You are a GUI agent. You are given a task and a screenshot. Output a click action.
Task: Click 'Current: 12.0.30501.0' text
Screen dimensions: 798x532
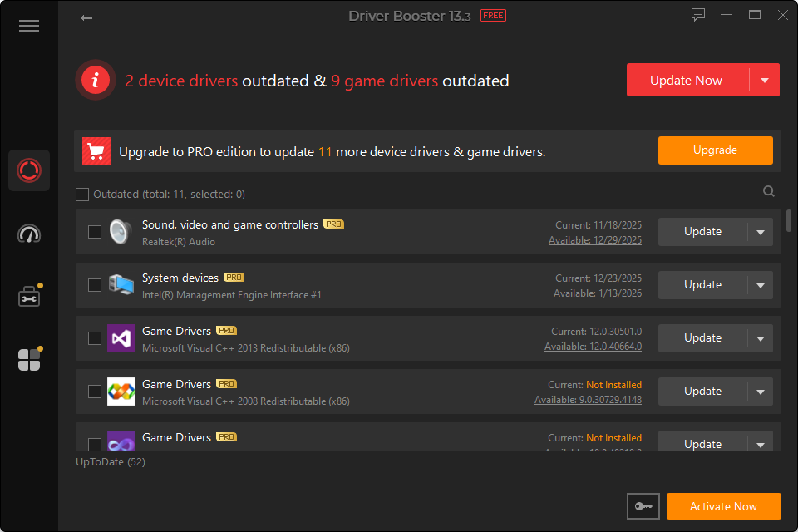point(596,332)
